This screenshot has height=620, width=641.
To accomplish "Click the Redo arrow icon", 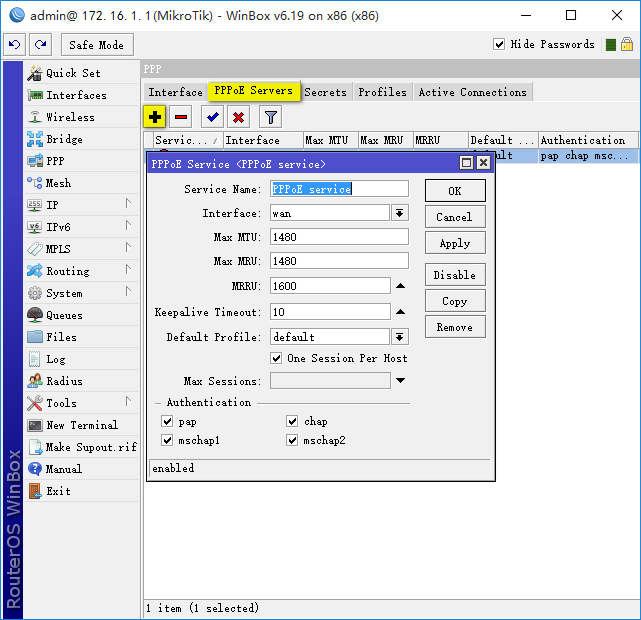I will [40, 45].
